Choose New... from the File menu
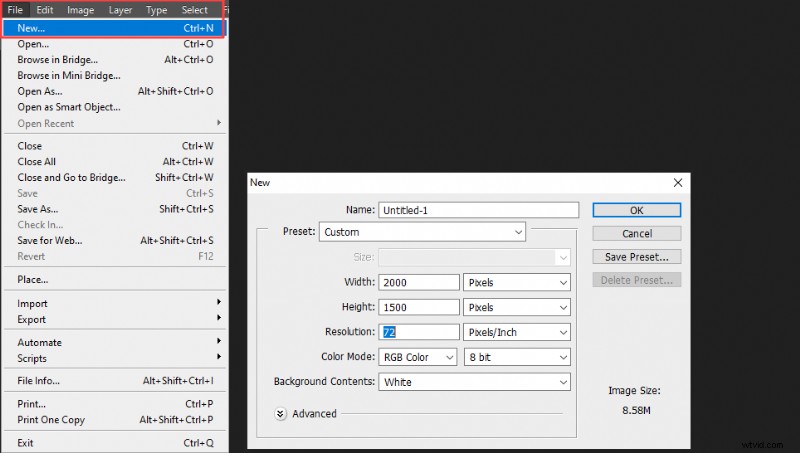The height and width of the screenshot is (453, 800). click(32, 28)
